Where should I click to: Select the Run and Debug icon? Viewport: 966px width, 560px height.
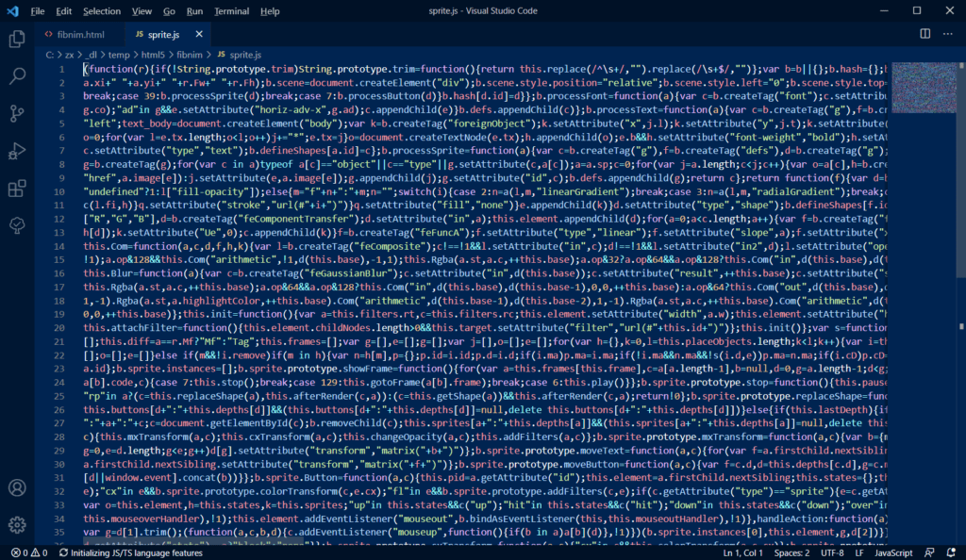pyautogui.click(x=15, y=149)
